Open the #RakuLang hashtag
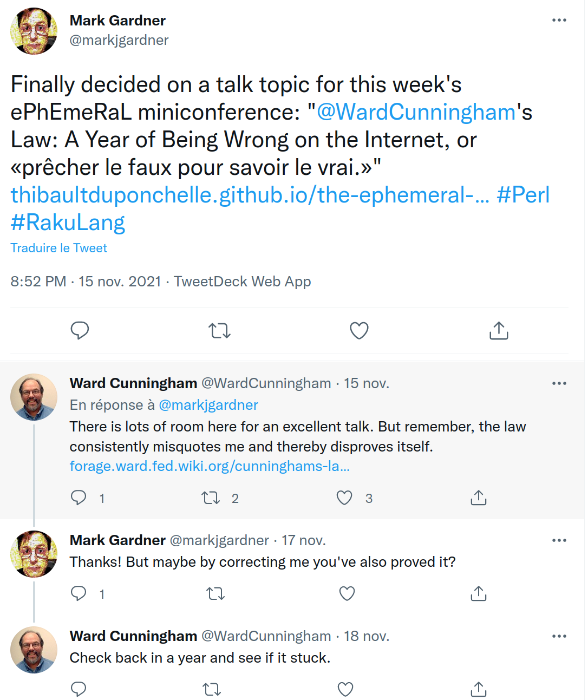The height and width of the screenshot is (700, 588). pyautogui.click(x=68, y=223)
